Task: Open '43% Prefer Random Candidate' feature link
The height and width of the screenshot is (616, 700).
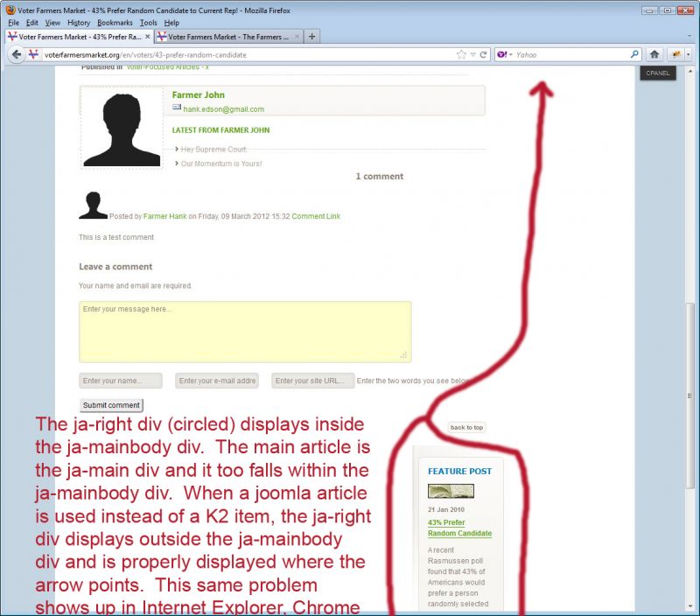Action: tap(460, 528)
